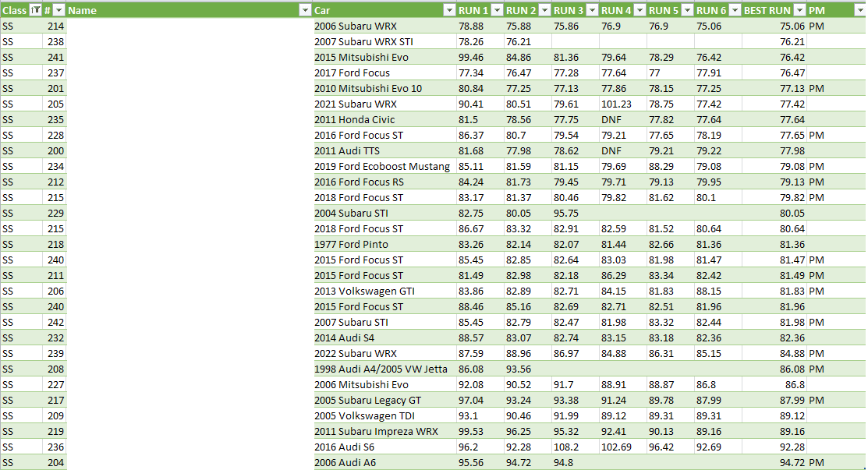Image resolution: width=868 pixels, height=470 pixels.
Task: Click car number 238
Action: [55, 41]
